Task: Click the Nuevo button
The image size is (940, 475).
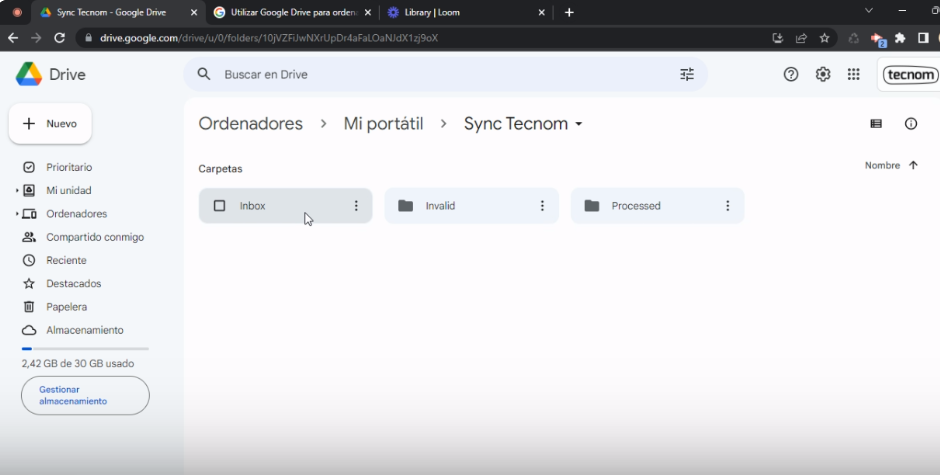Action: pyautogui.click(x=50, y=124)
